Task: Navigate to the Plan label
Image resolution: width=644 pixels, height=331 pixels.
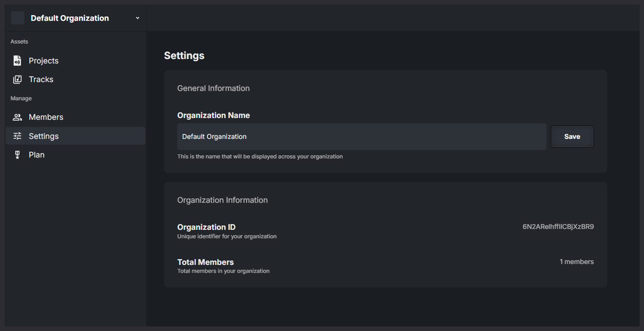Action: [x=36, y=155]
